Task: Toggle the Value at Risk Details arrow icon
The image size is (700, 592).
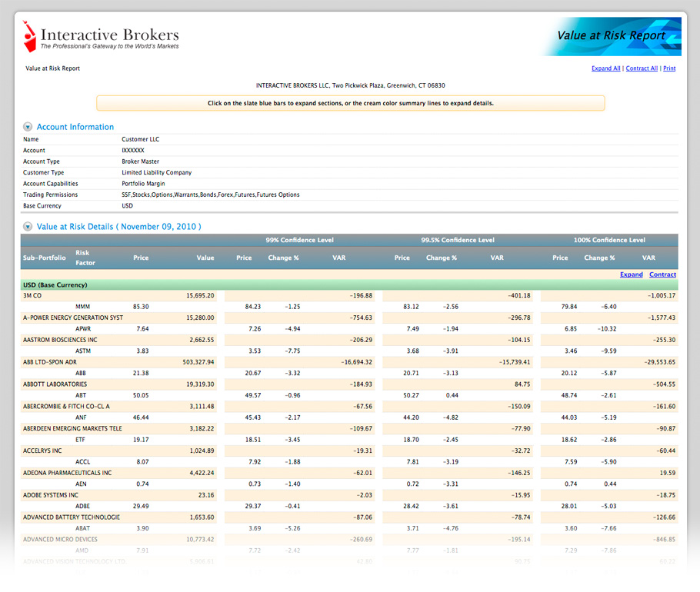Action: (x=28, y=227)
